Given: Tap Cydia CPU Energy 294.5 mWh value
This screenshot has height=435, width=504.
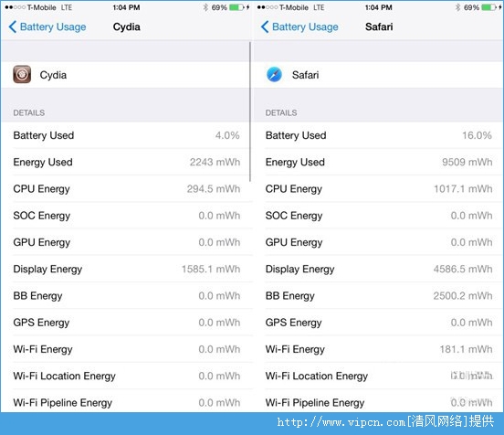Looking at the screenshot, I should pyautogui.click(x=214, y=189).
